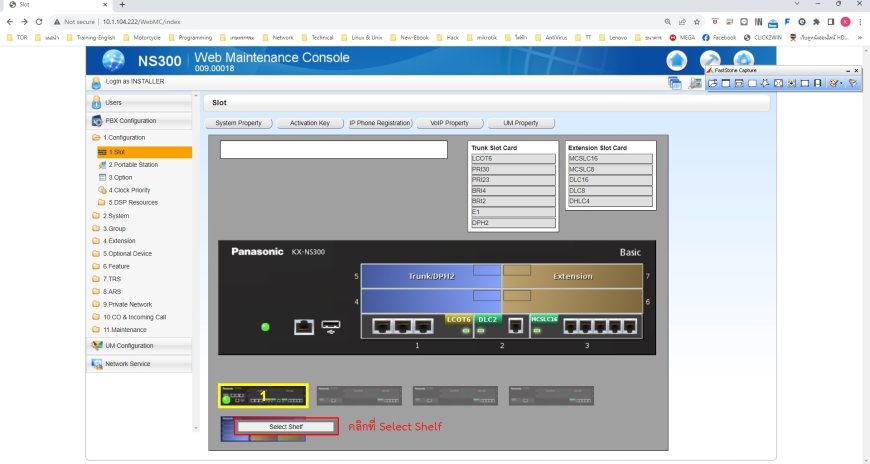Click the Chrome share page icon
The image size is (870, 464).
[x=682, y=22]
